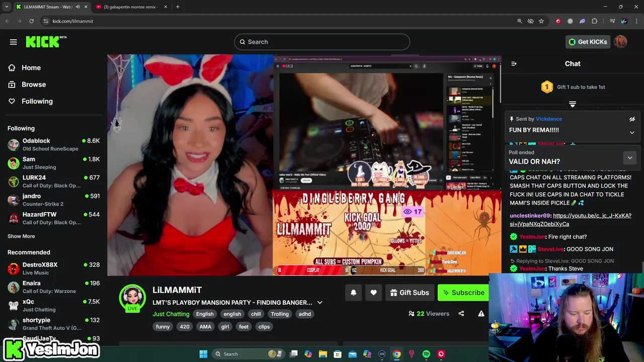The width and height of the screenshot is (644, 362).
Task: Mute the LiLMAMMiT tab audio icon
Action: 77,7
